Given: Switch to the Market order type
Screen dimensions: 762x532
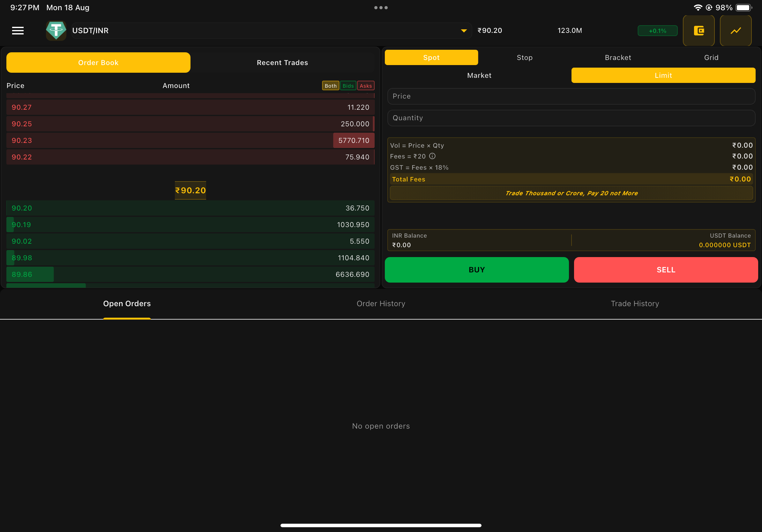Looking at the screenshot, I should (x=479, y=75).
